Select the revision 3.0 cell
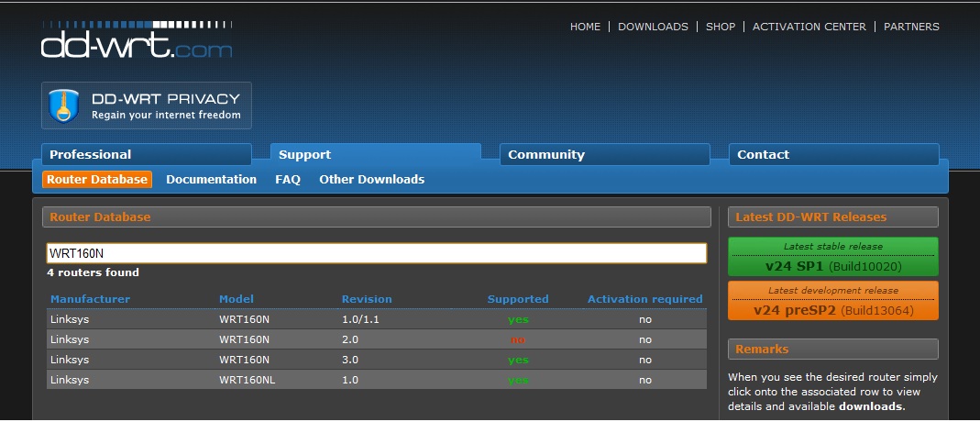980x422 pixels. click(x=350, y=360)
